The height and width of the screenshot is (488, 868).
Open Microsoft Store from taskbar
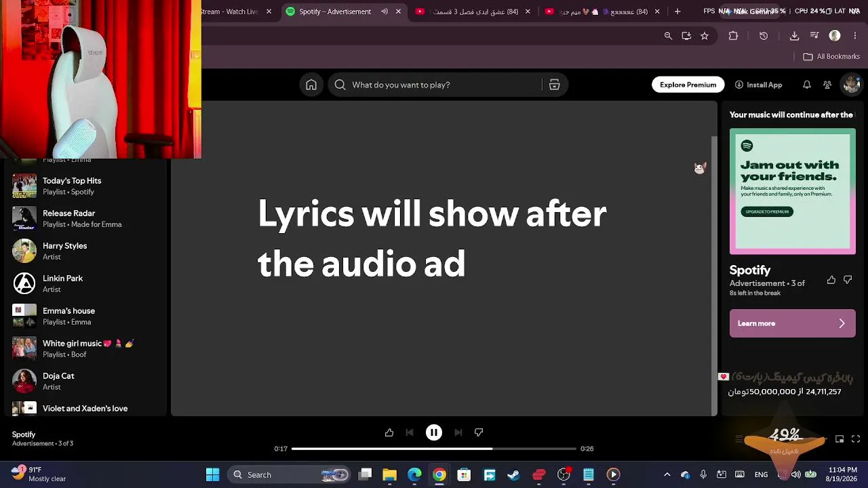click(x=464, y=474)
